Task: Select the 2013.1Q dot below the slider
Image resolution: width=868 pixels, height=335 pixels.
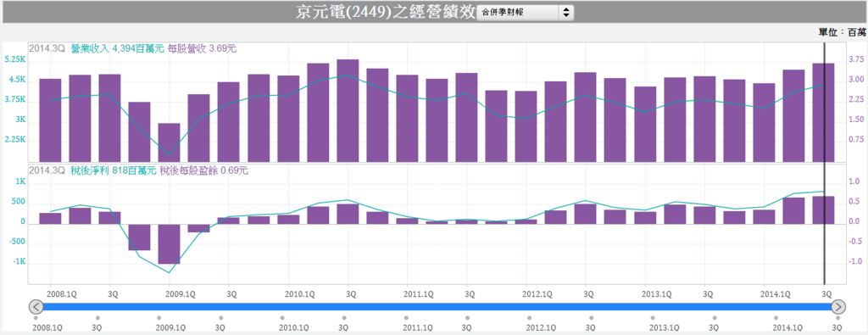Action: [x=654, y=318]
